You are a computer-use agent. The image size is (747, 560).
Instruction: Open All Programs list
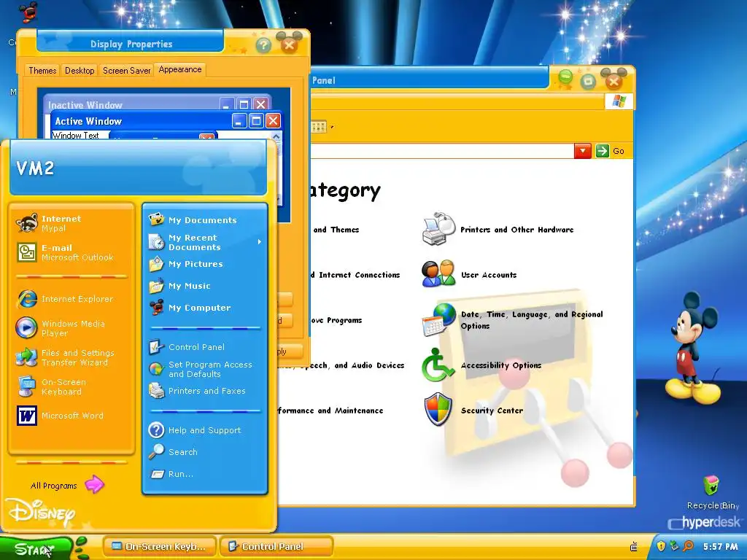[66, 485]
